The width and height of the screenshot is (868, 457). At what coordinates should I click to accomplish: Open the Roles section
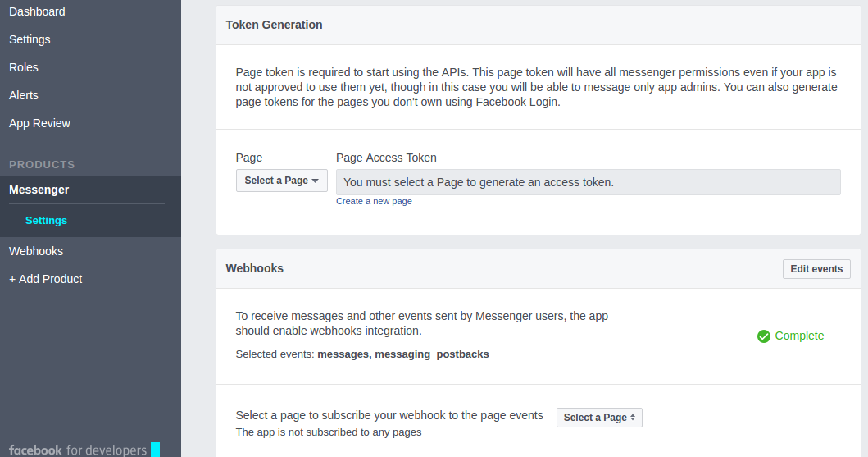click(x=24, y=67)
